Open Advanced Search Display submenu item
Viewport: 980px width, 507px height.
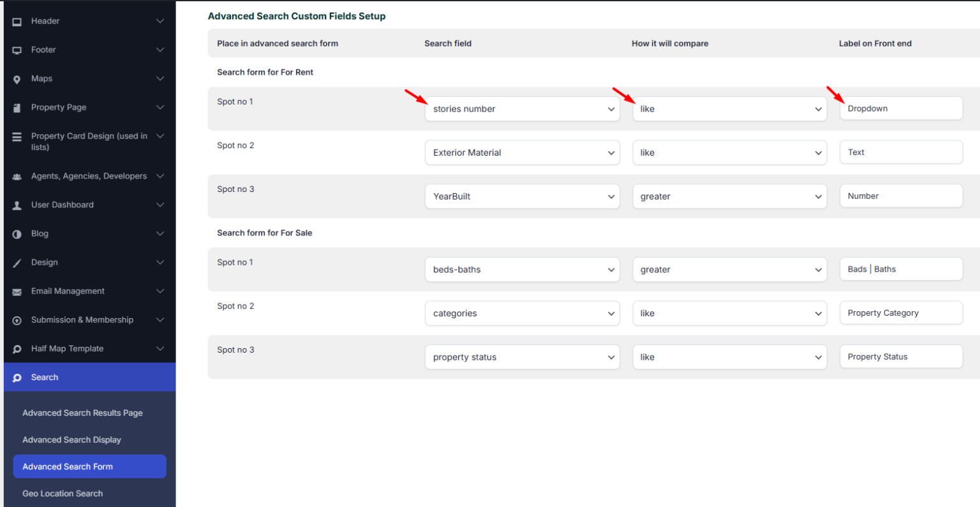click(71, 439)
